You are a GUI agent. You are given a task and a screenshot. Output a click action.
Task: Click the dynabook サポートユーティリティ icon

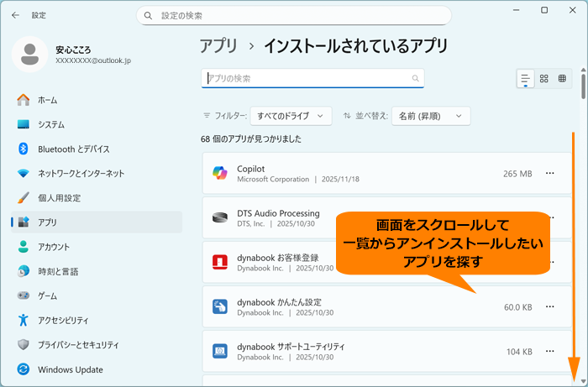coord(220,351)
